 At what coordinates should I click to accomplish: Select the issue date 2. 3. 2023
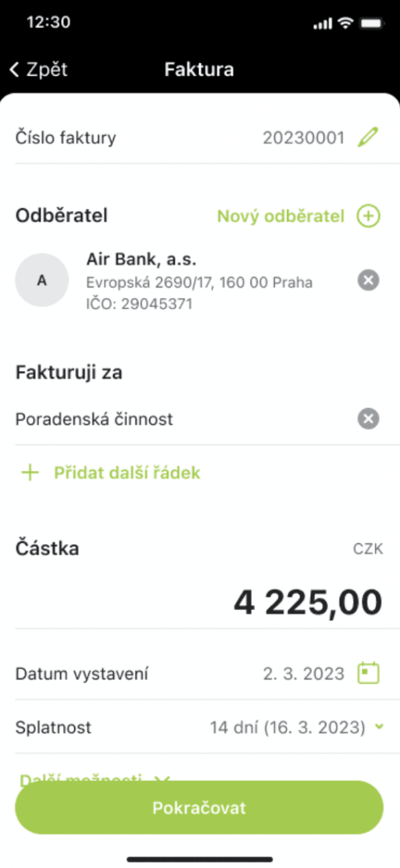tap(303, 674)
